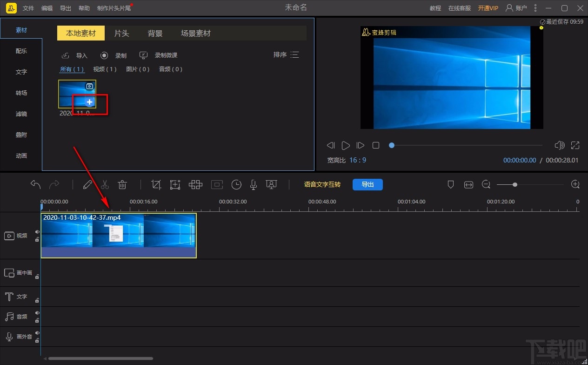Toggle the lock on 画中画 track
Image resolution: width=588 pixels, height=365 pixels.
tap(37, 277)
